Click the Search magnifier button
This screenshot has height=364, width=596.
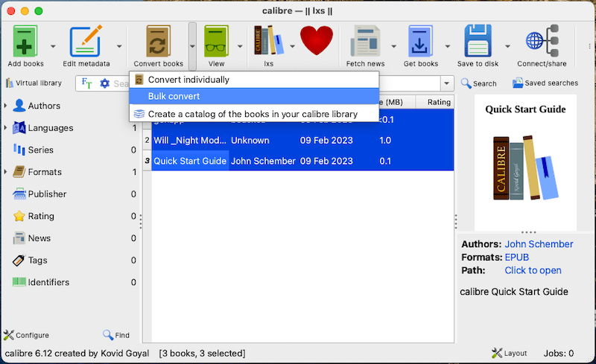point(478,83)
